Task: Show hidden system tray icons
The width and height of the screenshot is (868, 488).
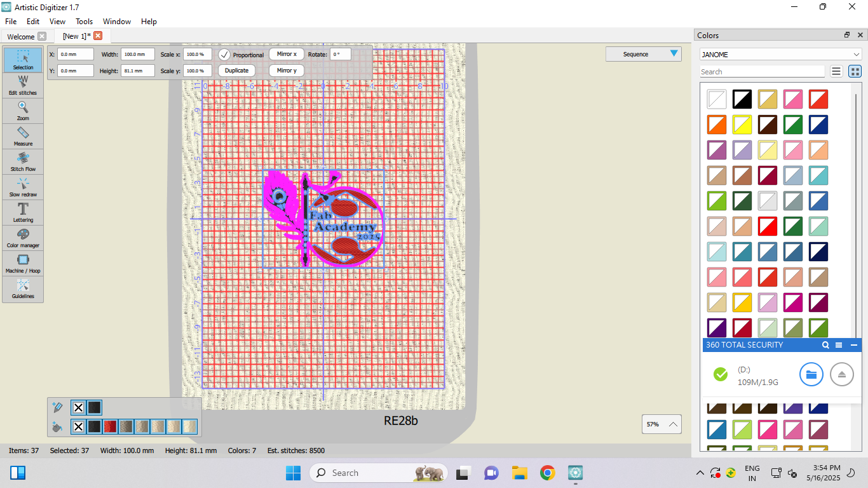Action: (x=700, y=473)
